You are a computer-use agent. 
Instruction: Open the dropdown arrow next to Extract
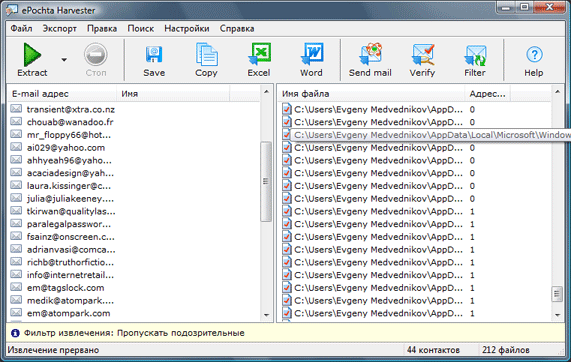(64, 60)
